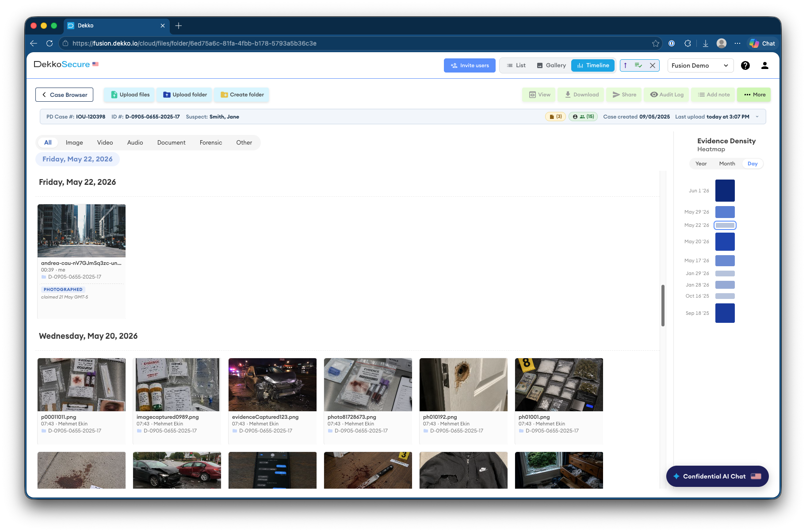The width and height of the screenshot is (806, 532).
Task: Expand case details chevron after Last upload
Action: pyautogui.click(x=757, y=117)
